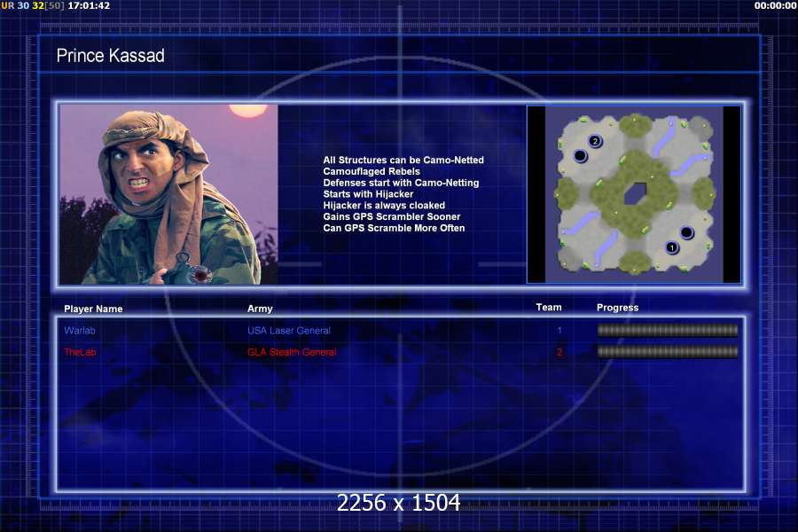798x532 pixels.
Task: Click the 'All Structures can be Camo-Netted' line
Action: (x=403, y=160)
